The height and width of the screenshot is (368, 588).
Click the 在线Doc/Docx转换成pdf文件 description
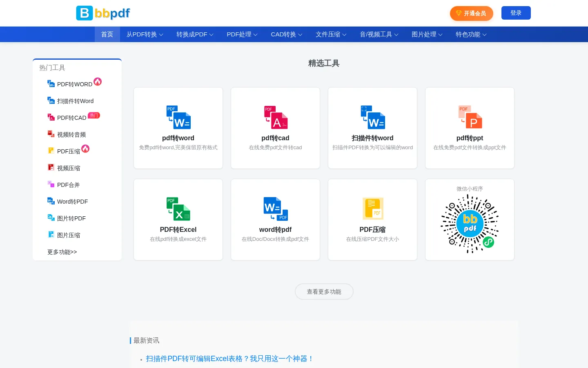(276, 239)
